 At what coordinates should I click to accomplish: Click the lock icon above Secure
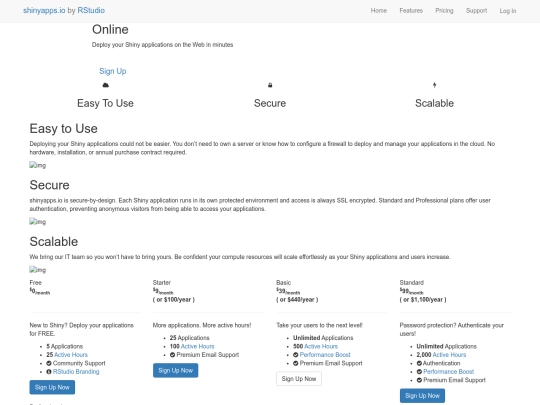[270, 85]
